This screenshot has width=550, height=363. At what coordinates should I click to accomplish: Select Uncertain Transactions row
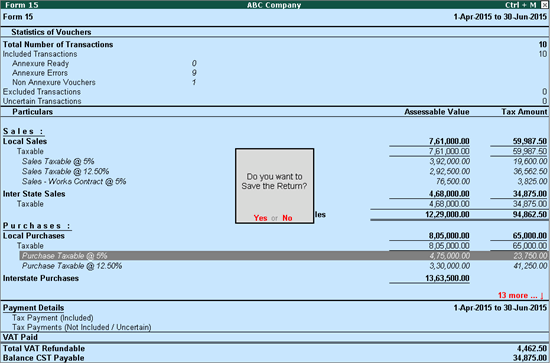pos(275,101)
